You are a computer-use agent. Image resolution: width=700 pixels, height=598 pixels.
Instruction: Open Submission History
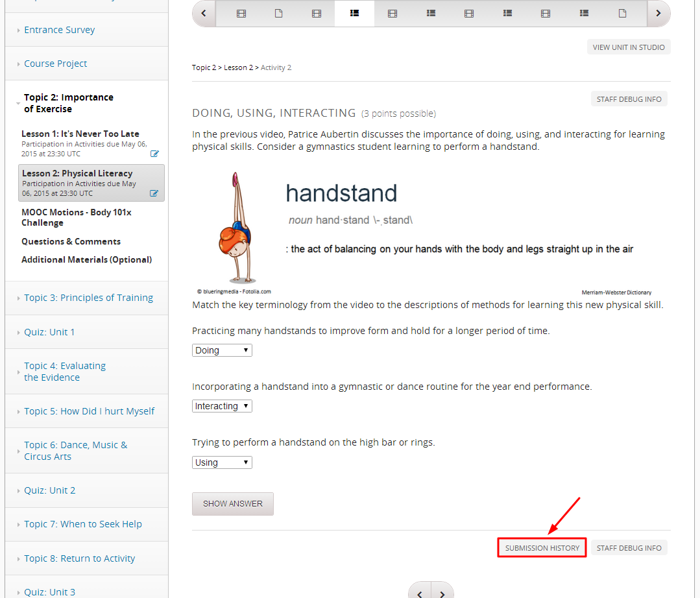click(x=542, y=547)
